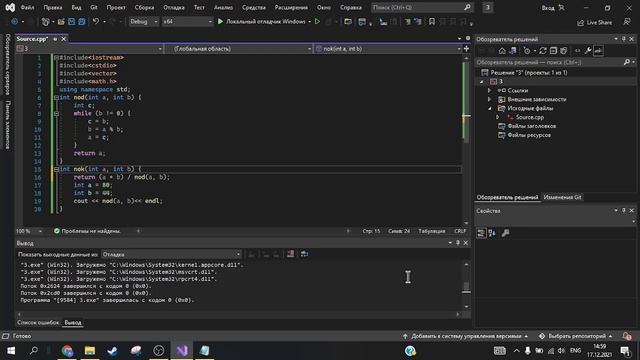Image resolution: width=640 pixels, height=360 pixels.
Task: Open the Debug configuration dropdown
Action: pos(144,22)
